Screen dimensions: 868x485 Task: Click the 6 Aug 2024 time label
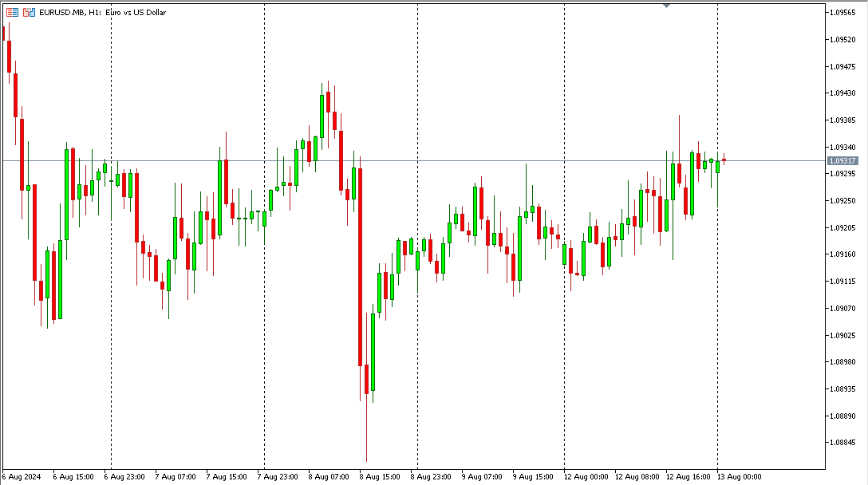click(22, 477)
